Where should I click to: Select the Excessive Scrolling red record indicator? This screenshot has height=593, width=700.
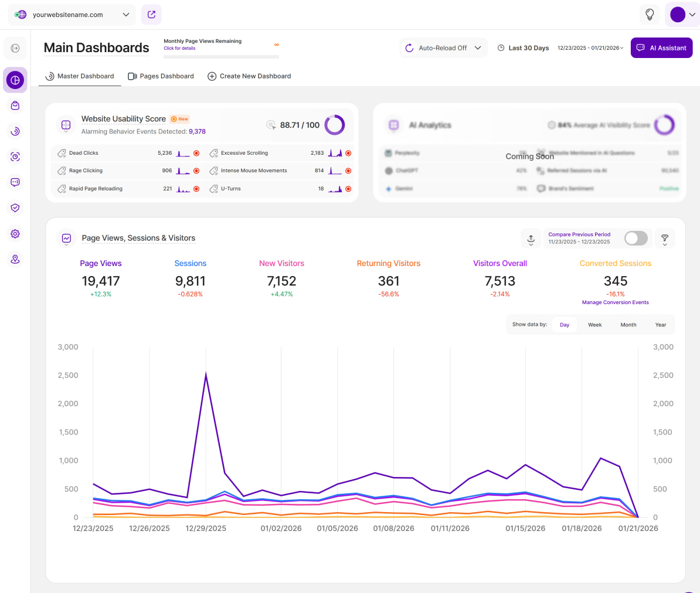pos(348,154)
